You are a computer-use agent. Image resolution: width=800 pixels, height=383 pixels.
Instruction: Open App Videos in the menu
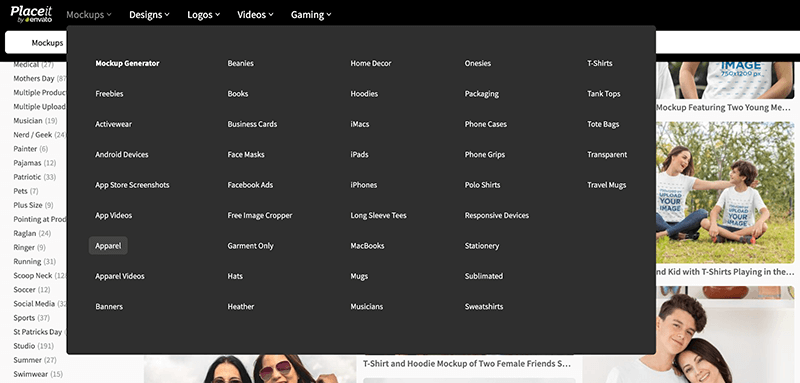pos(114,215)
